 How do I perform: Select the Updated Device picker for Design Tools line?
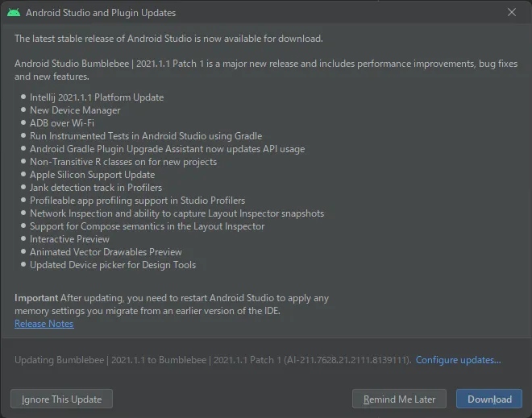click(113, 265)
